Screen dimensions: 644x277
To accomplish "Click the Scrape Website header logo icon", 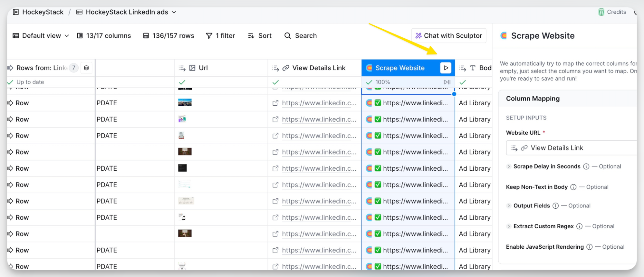I will [x=369, y=68].
